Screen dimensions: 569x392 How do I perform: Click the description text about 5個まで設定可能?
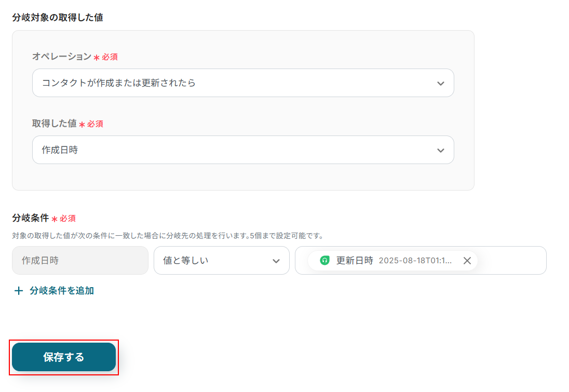pyautogui.click(x=168, y=236)
